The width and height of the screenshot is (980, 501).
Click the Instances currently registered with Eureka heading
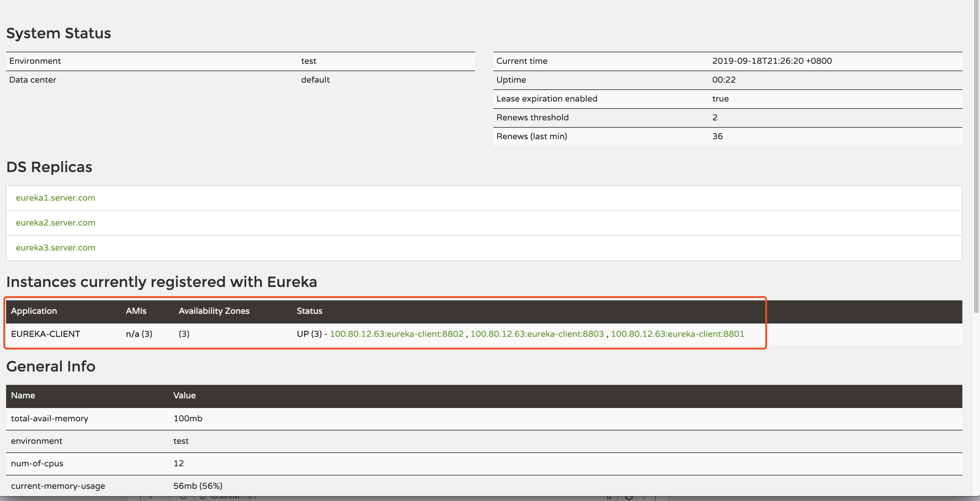tap(162, 282)
